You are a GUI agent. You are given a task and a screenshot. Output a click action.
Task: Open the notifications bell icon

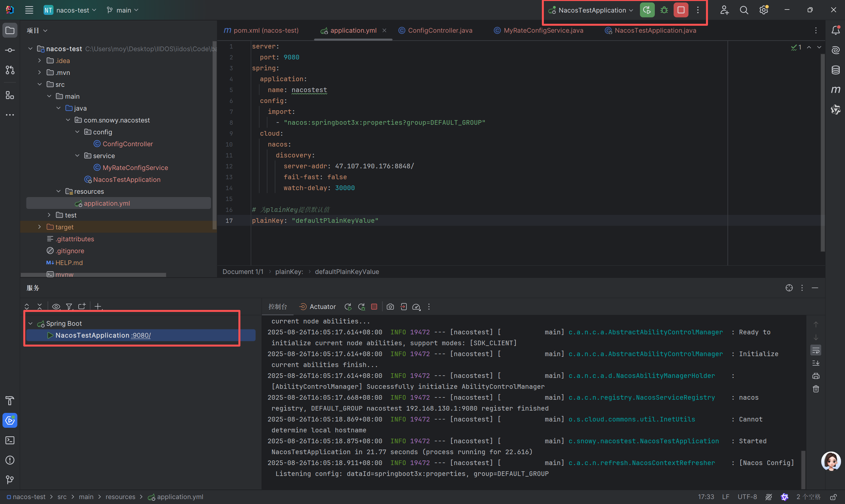click(835, 30)
